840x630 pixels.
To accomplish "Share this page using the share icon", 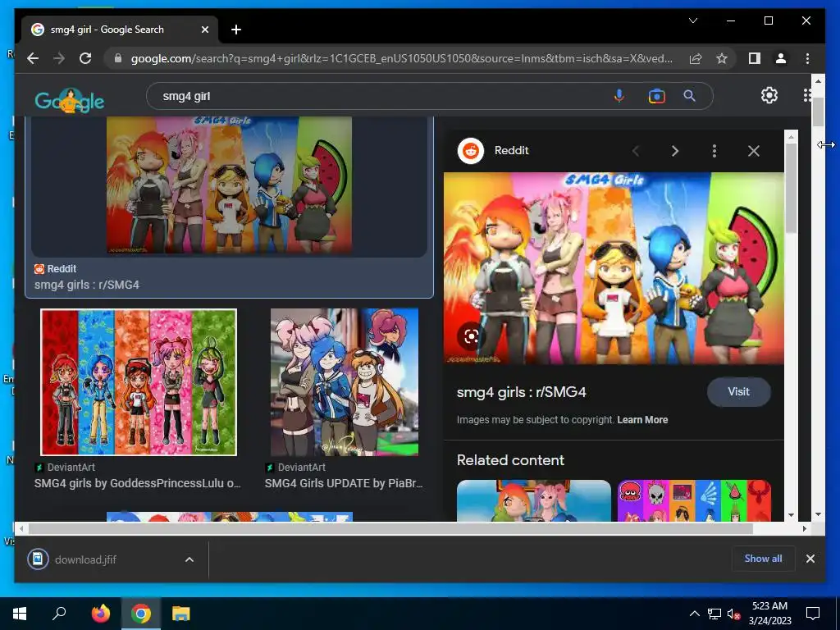I will pos(696,58).
